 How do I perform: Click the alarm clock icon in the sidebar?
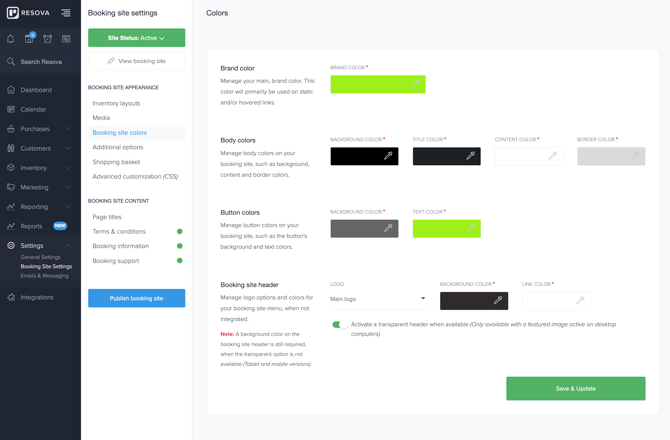pos(47,39)
